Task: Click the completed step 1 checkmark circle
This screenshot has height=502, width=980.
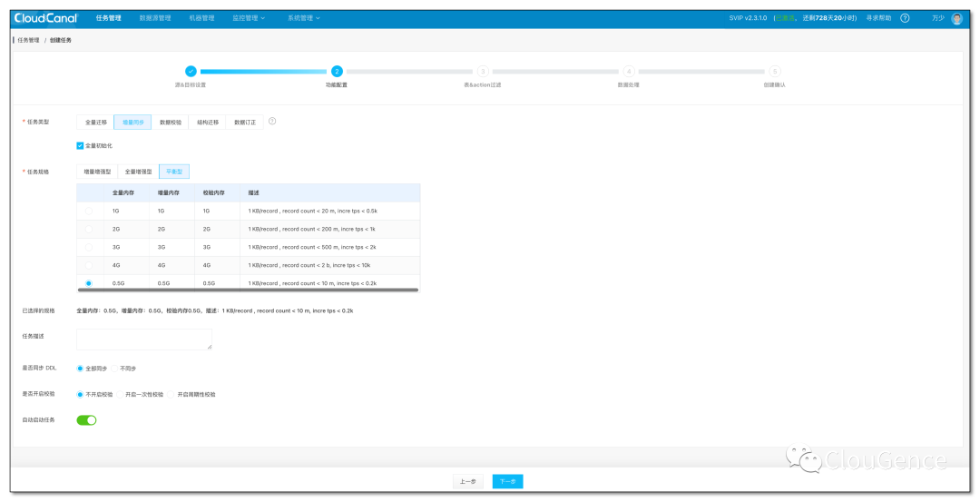Action: pos(191,72)
